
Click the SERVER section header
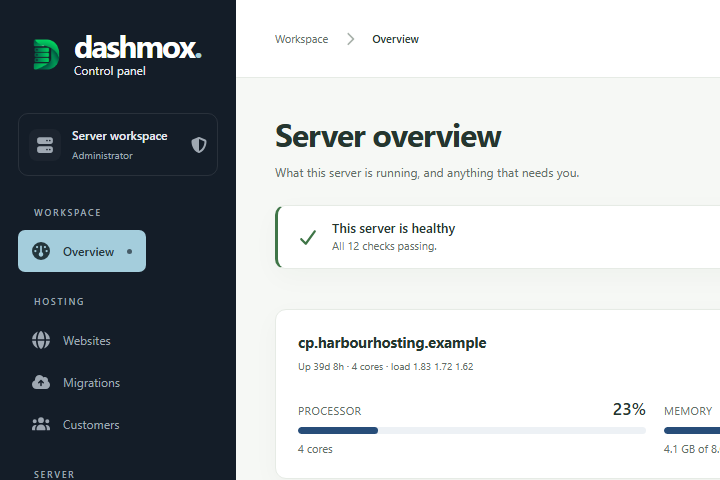(54, 474)
